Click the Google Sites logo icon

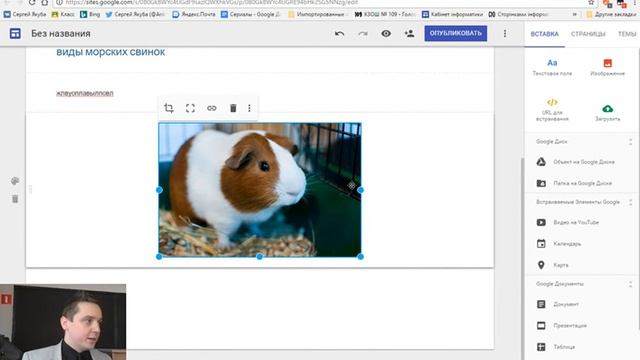(x=15, y=33)
